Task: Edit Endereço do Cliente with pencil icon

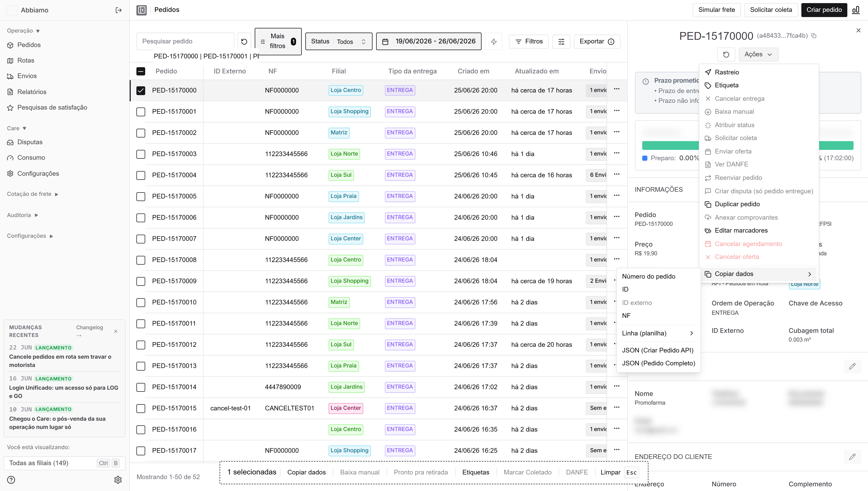Action: coord(852,457)
